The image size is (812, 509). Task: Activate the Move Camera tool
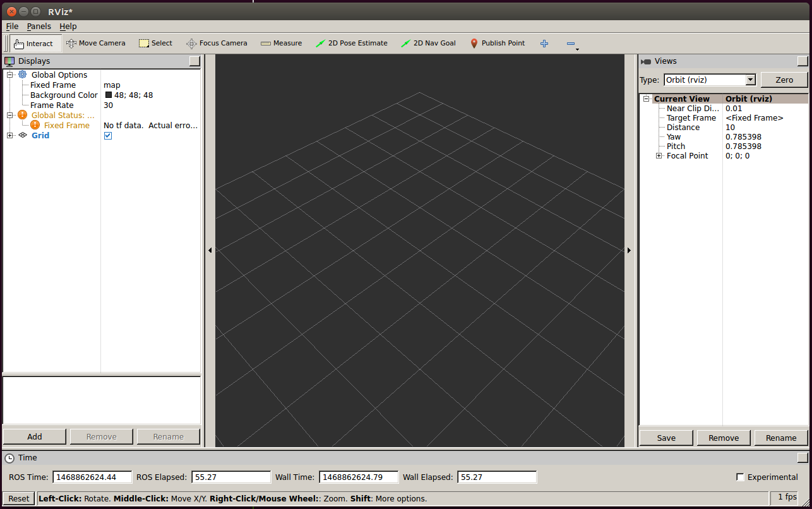[x=96, y=44]
